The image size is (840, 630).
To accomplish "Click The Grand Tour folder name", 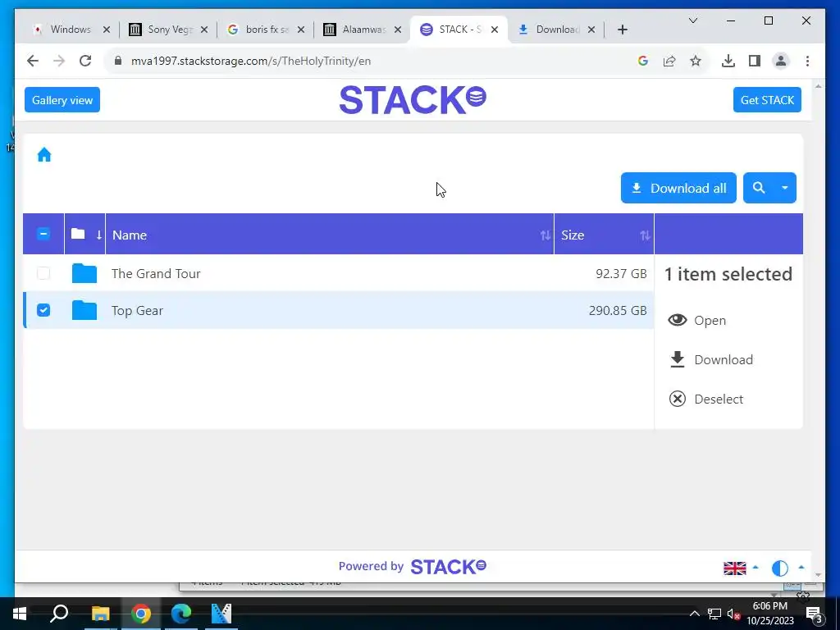I will pyautogui.click(x=156, y=274).
